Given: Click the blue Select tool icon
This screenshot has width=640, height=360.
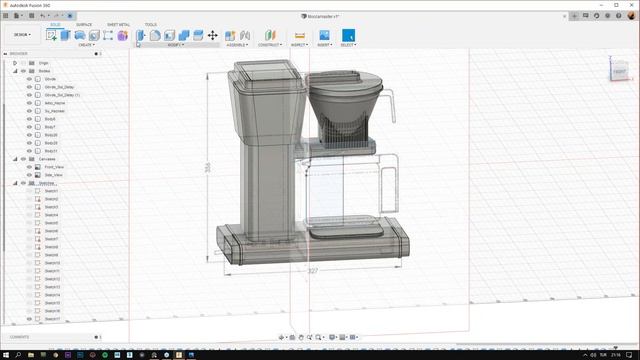Looking at the screenshot, I should 348,35.
